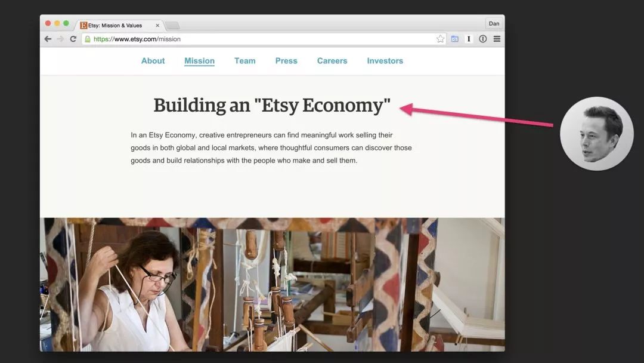Open the About nav link
The width and height of the screenshot is (644, 363).
coord(153,61)
